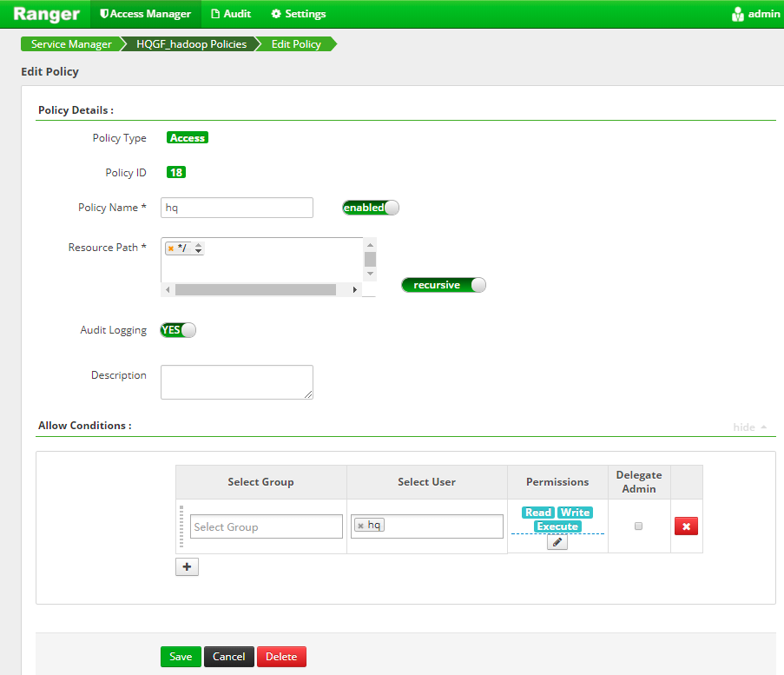Screen dimensions: 784x675
Task: Toggle Audit Logging YES switch
Action: 178,330
